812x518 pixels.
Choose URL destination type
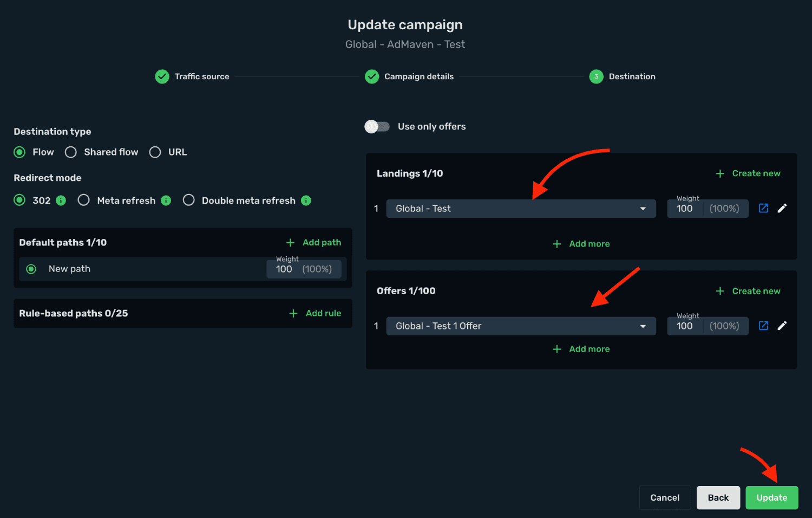point(155,152)
